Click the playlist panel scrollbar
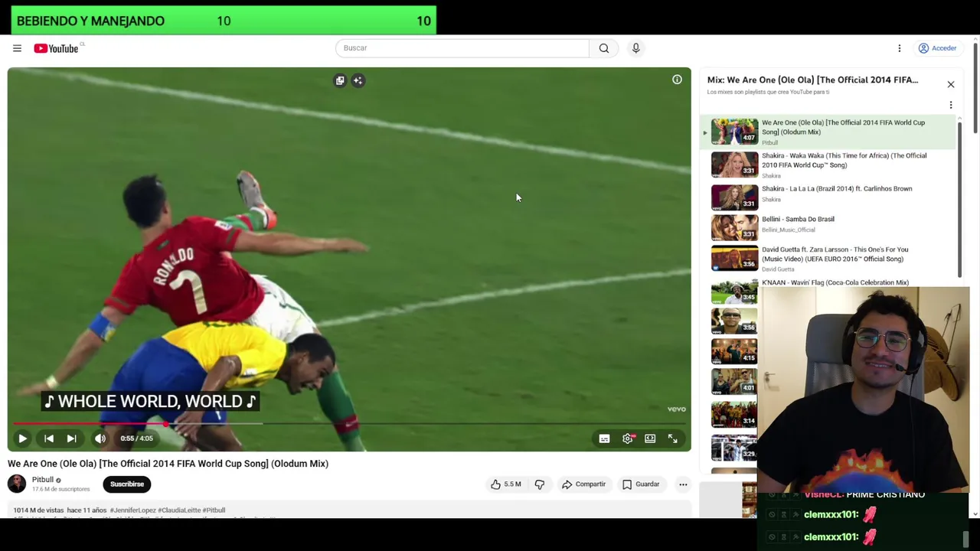The image size is (980, 551). pos(959,199)
